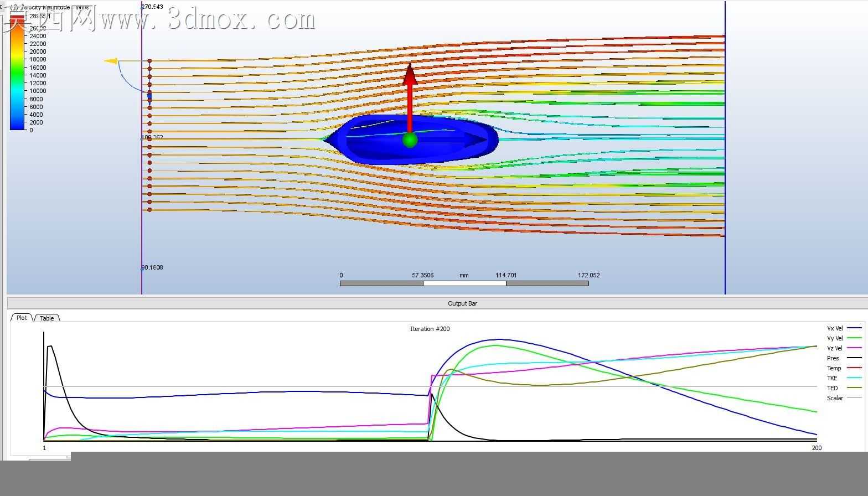Open the Table tab in Output Bar
Screen dimensions: 868x496
[47, 318]
